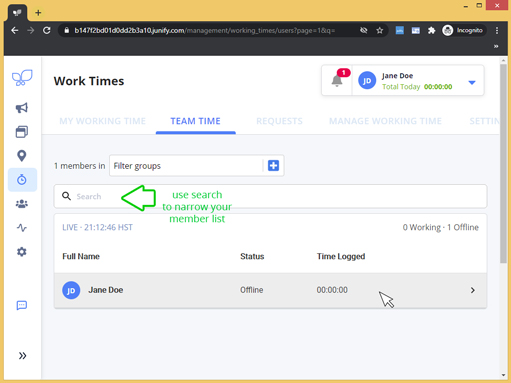Image resolution: width=511 pixels, height=383 pixels.
Task: Reload the page with refresh icon
Action: 47,30
